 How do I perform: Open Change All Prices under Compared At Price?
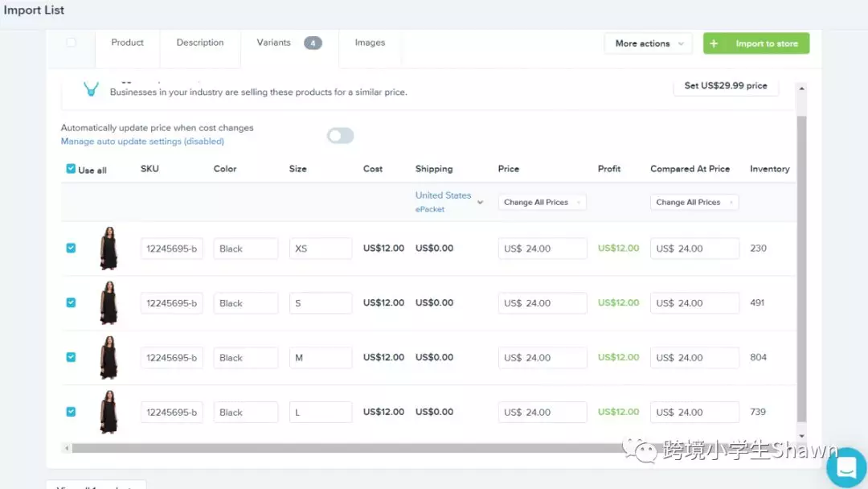[x=694, y=202]
